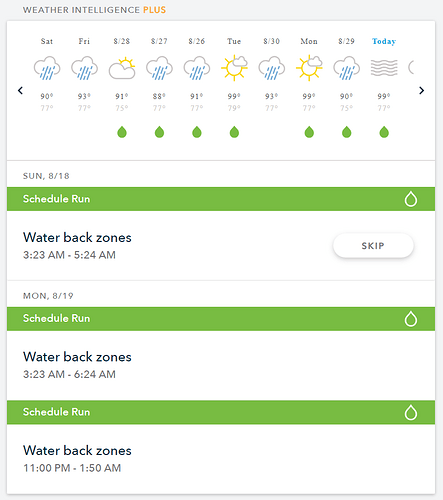This screenshot has height=500, width=443.
Task: Click the right arrow of weather carousel
Action: pos(422,90)
